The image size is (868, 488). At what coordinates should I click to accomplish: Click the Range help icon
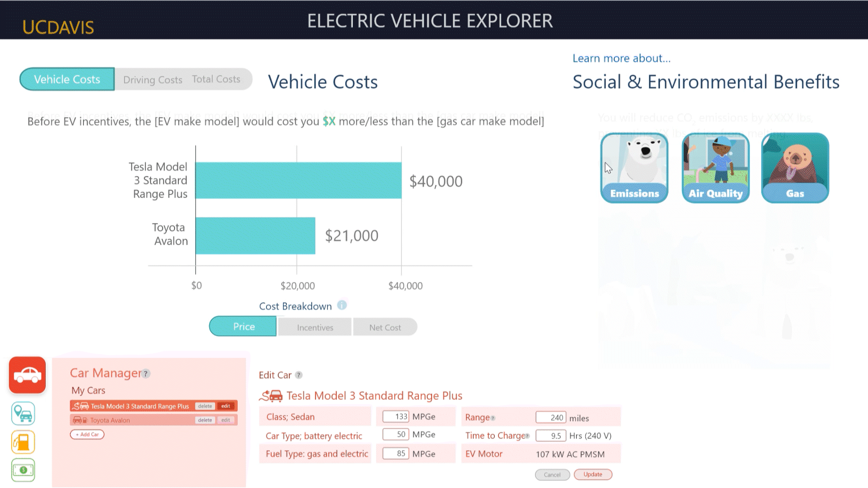(x=493, y=418)
